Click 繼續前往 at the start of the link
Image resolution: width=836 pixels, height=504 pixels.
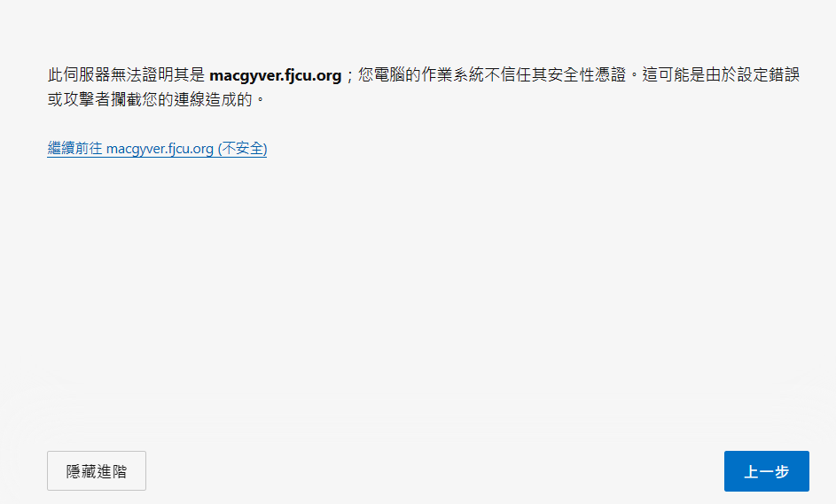click(x=74, y=148)
